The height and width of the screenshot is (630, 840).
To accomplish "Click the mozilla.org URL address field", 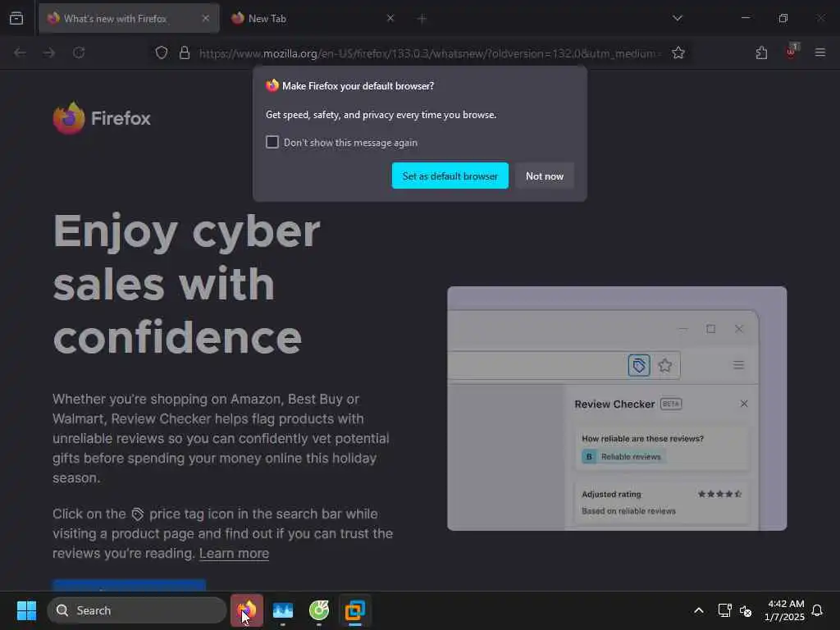I will tap(428, 53).
